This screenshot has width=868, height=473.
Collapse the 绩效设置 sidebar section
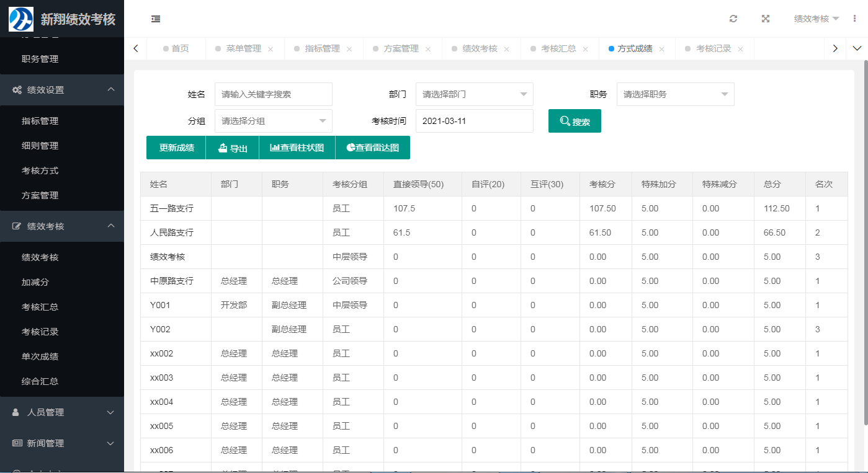[x=62, y=90]
